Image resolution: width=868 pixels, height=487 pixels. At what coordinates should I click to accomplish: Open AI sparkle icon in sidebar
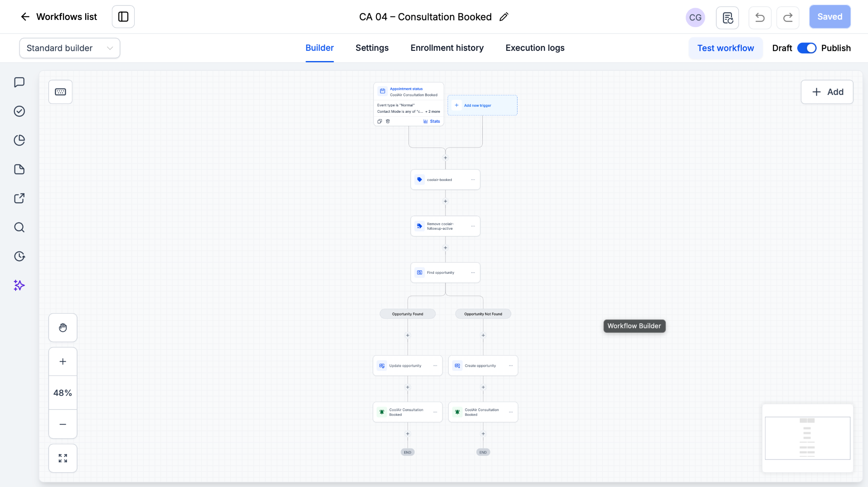19,285
